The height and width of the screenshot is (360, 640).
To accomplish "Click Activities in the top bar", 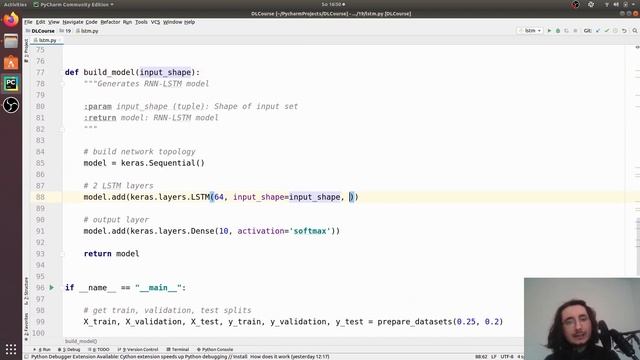I will tap(15, 4).
